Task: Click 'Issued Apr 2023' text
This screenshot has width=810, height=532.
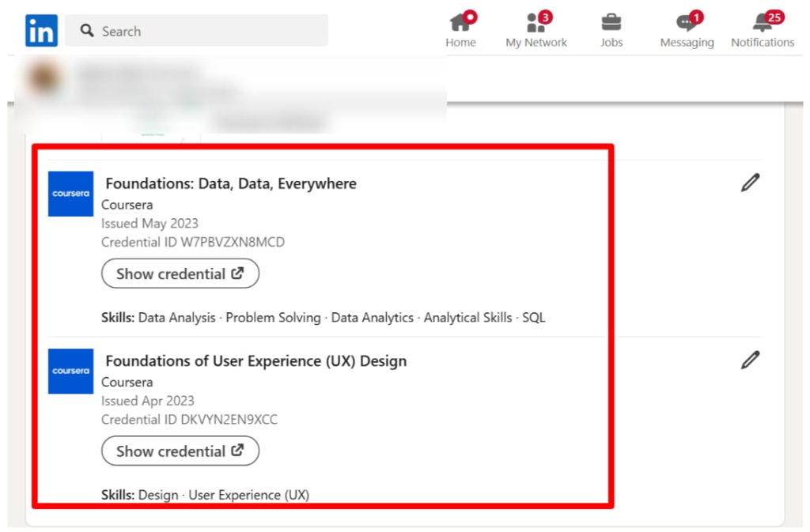Action: tap(148, 401)
